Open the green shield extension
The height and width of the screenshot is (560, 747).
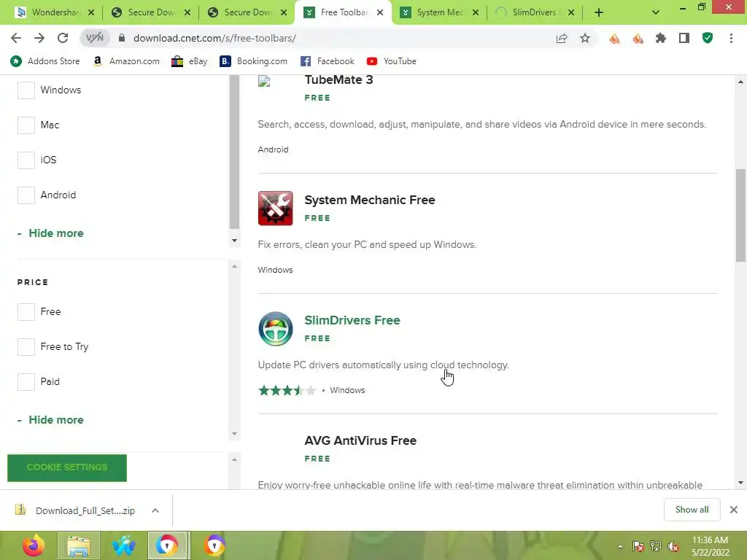coord(708,38)
